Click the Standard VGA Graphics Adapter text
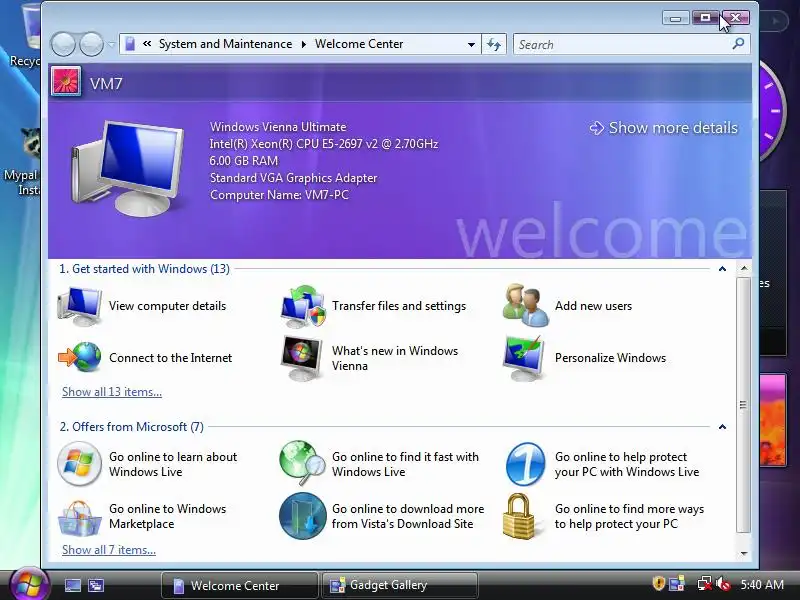800x600 pixels. (x=293, y=178)
